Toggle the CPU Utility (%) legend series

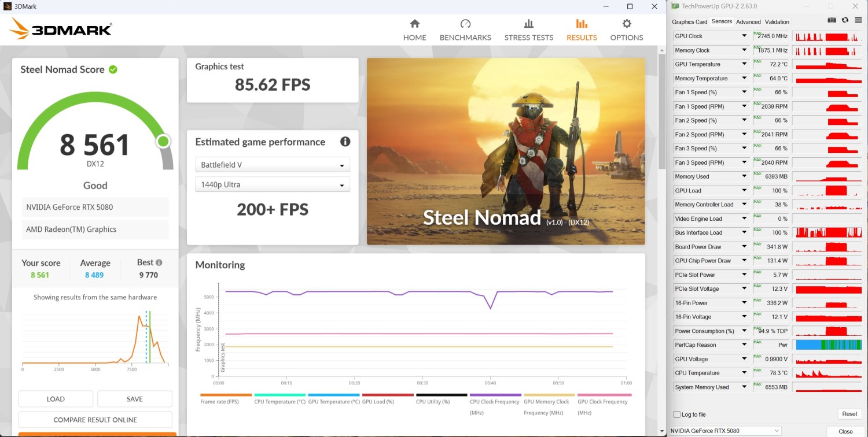tap(442, 400)
